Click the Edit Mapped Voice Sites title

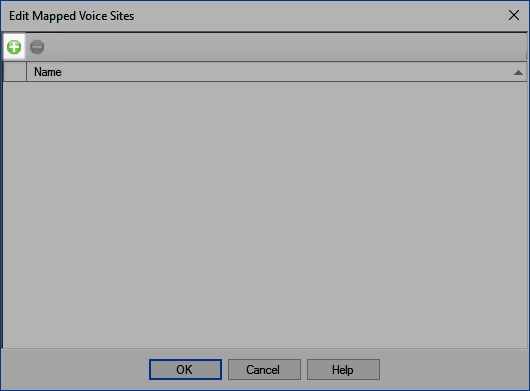tap(71, 16)
